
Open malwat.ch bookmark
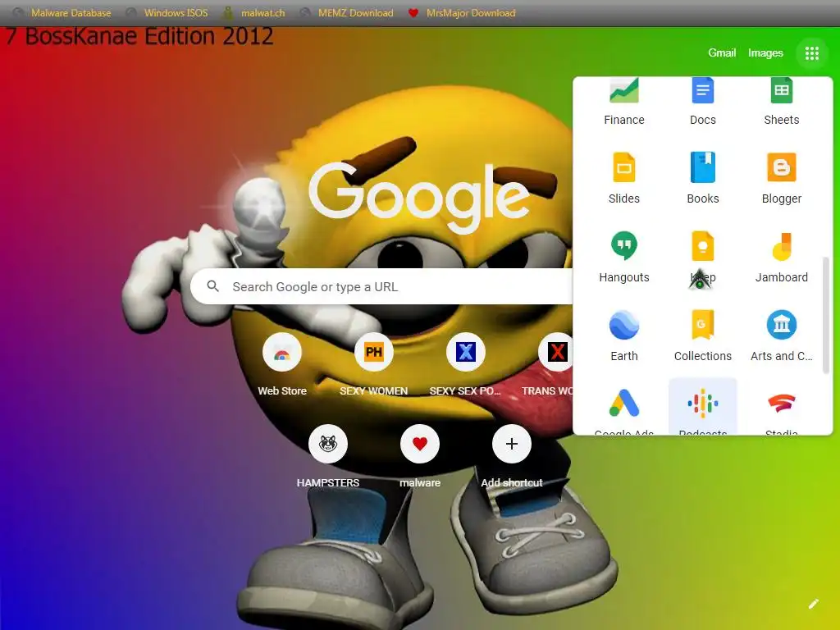tap(254, 13)
